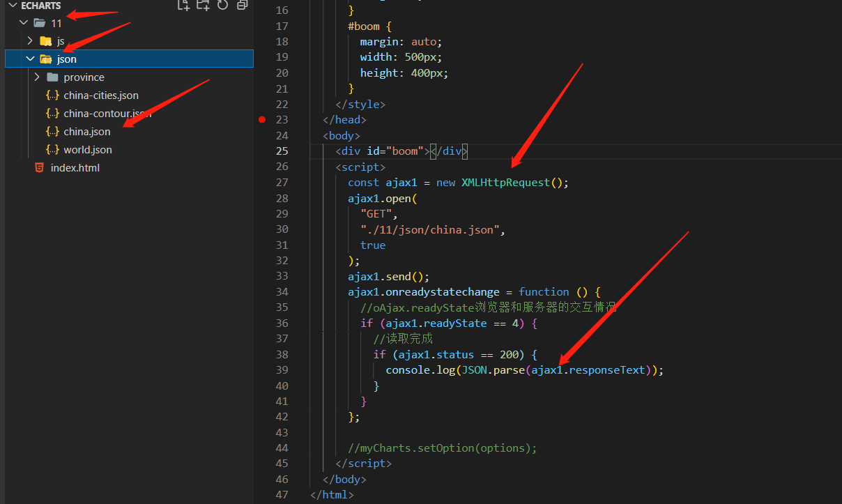Select the js folder label
842x504 pixels.
tap(61, 41)
